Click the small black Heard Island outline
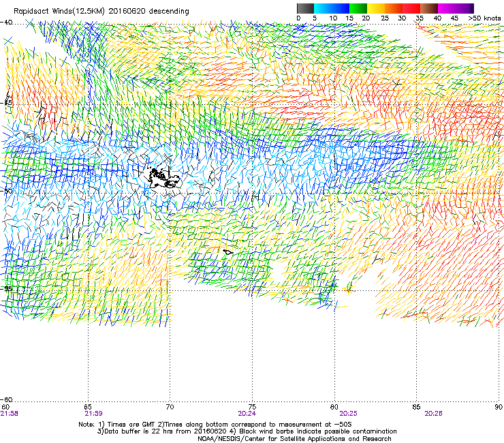The image size is (504, 443). click(228, 252)
